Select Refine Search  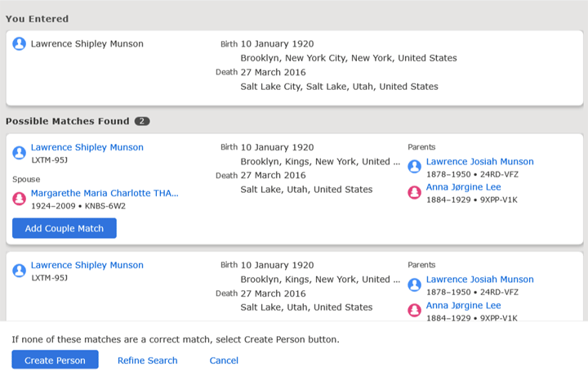(x=147, y=361)
